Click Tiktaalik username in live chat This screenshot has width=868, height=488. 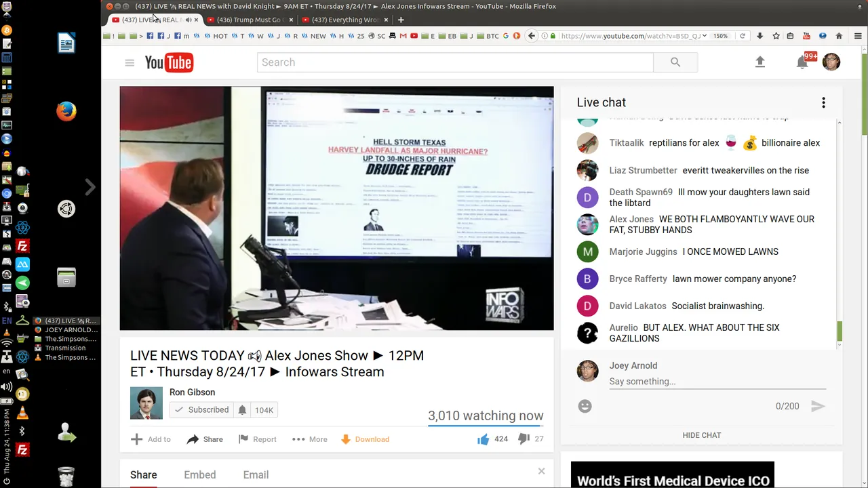(x=627, y=143)
